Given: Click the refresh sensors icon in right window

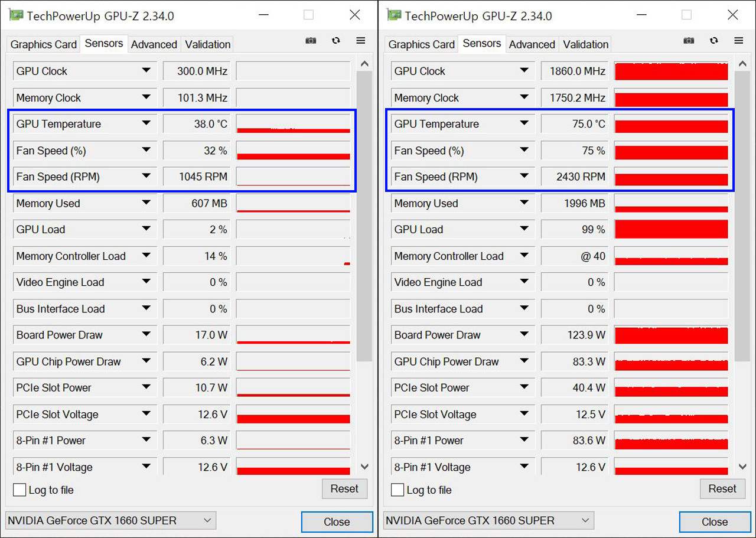Looking at the screenshot, I should (714, 41).
